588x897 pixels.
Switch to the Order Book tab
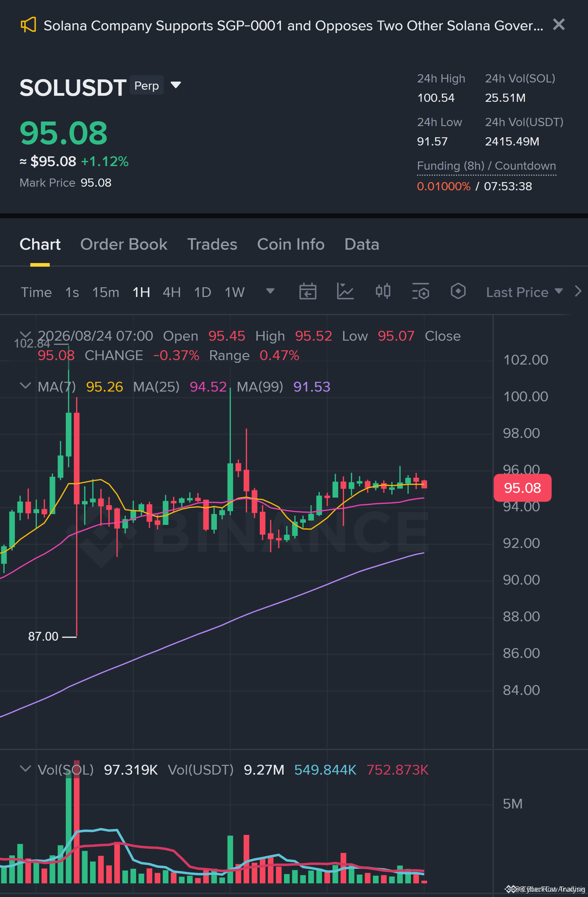(x=124, y=244)
